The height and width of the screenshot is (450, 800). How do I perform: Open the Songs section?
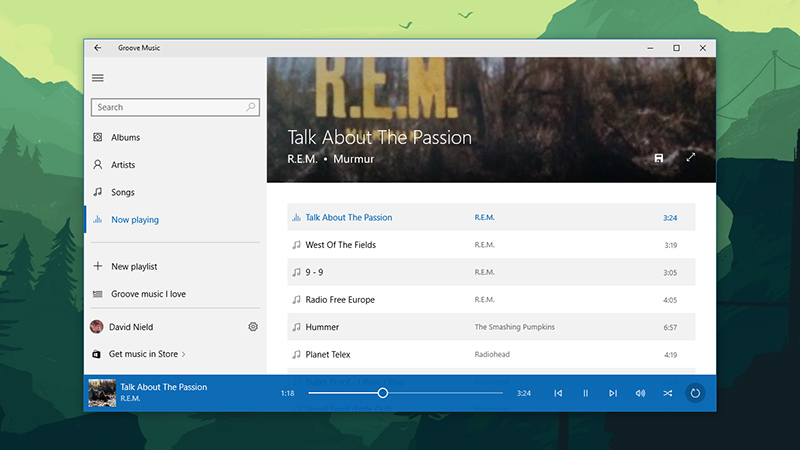coord(175,192)
